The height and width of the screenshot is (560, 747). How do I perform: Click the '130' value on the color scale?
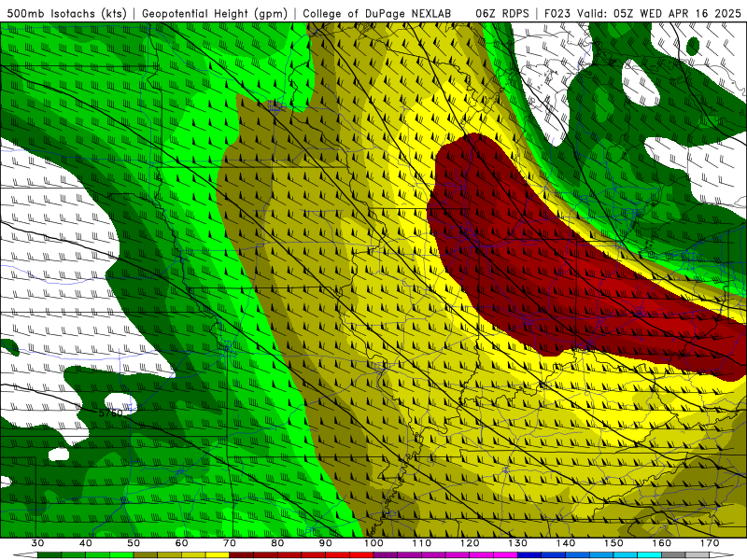[518, 543]
